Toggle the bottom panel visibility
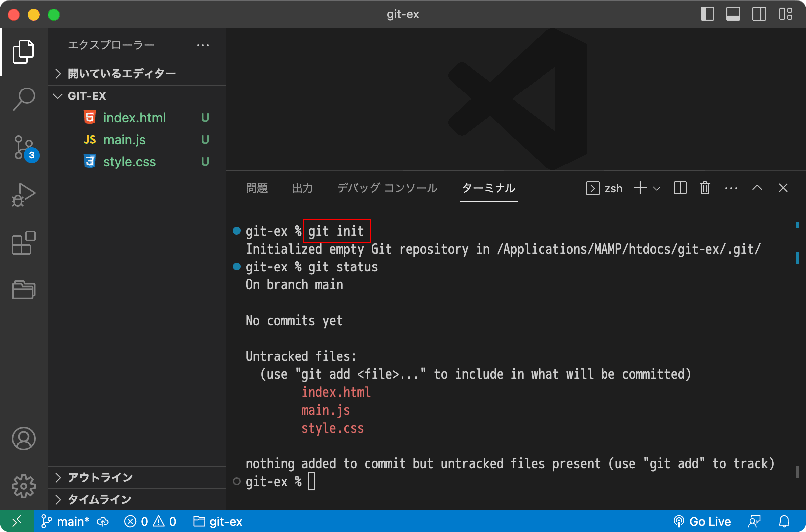 733,14
